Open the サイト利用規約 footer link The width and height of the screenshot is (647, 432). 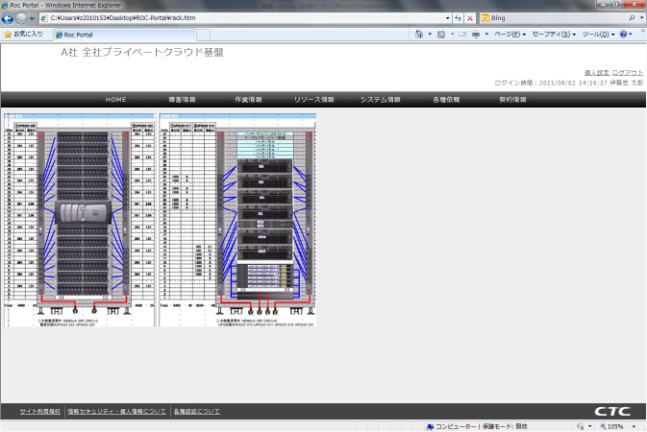point(40,411)
